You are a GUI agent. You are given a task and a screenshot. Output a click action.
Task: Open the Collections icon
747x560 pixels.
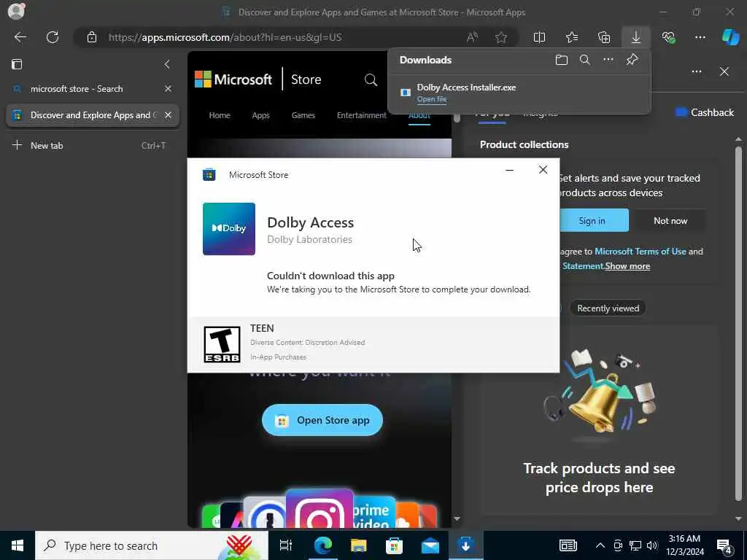pos(604,37)
